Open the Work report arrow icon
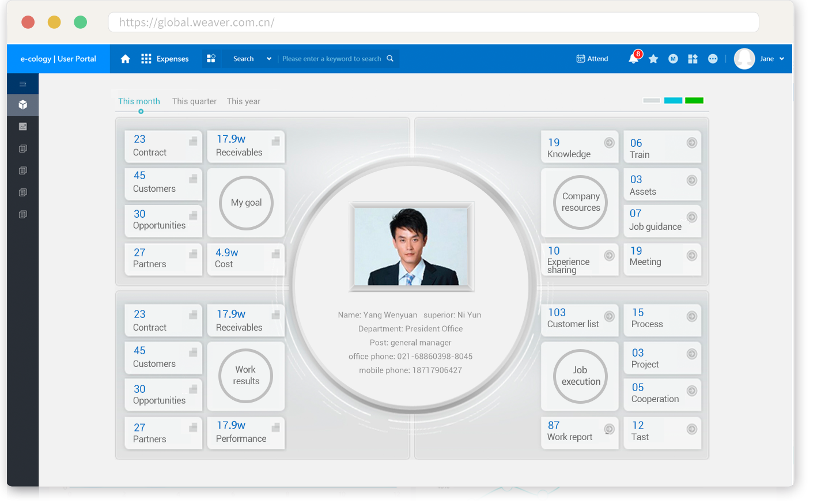The height and width of the screenshot is (504, 821). [609, 429]
